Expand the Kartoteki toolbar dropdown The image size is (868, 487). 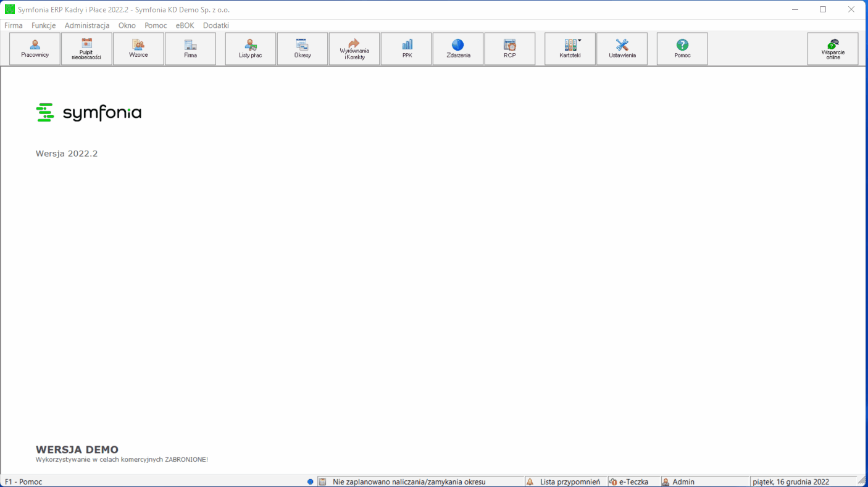coord(570,49)
